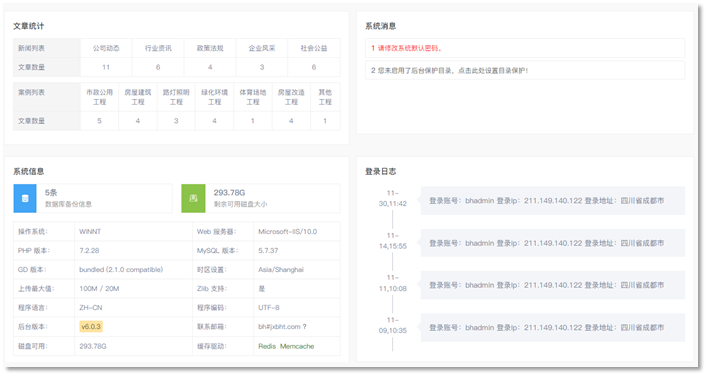Click the blue database backup icon
This screenshot has height=376, width=707.
coord(25,198)
